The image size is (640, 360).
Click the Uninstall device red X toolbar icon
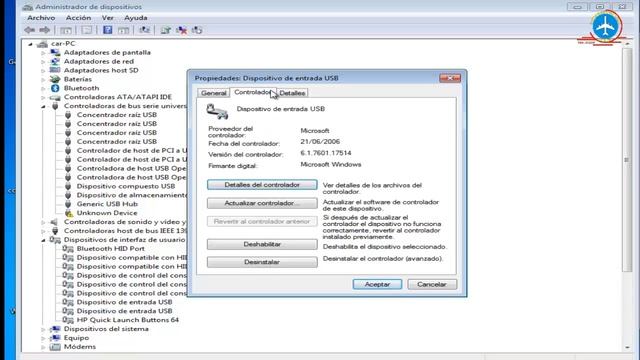[182, 30]
